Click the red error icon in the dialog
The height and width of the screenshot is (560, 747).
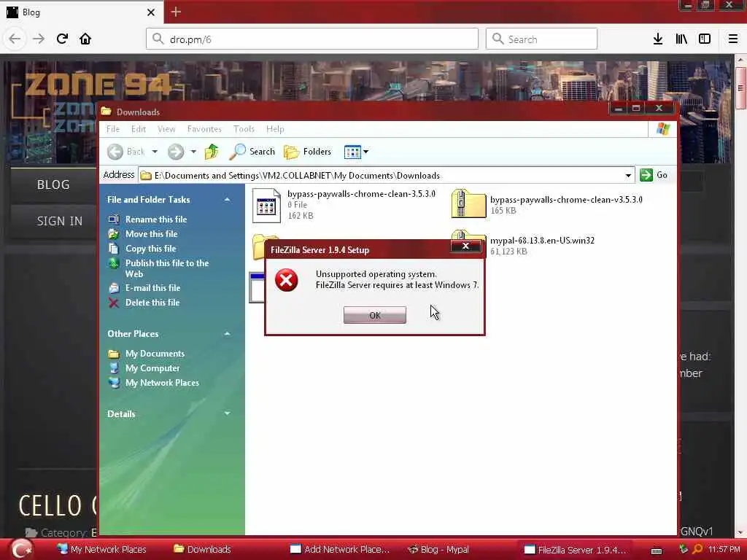[x=286, y=280]
